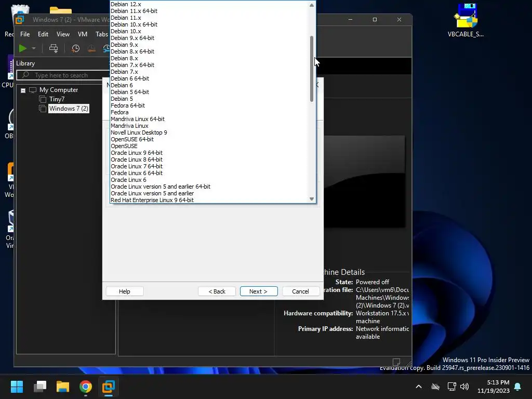
Task: Show hidden system tray icons
Action: coord(419,387)
